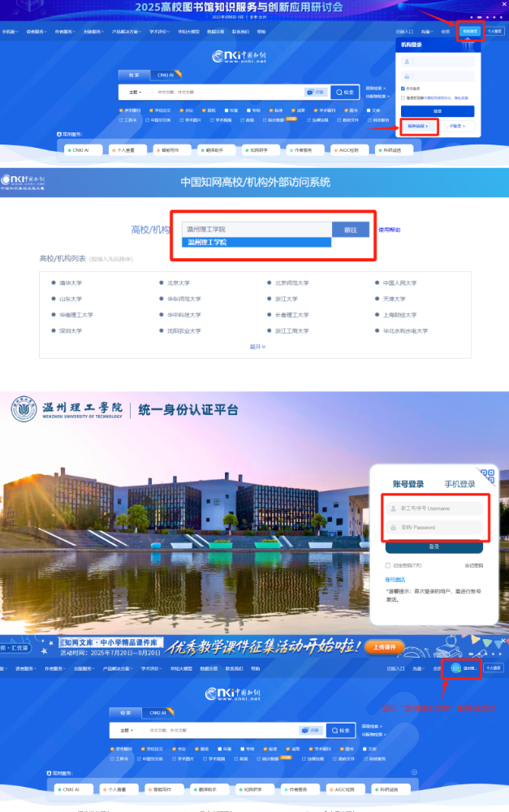The width and height of the screenshot is (509, 812).
Task: Focus the 密码/Password input on the 统一身份认证平台
Action: pos(434,528)
